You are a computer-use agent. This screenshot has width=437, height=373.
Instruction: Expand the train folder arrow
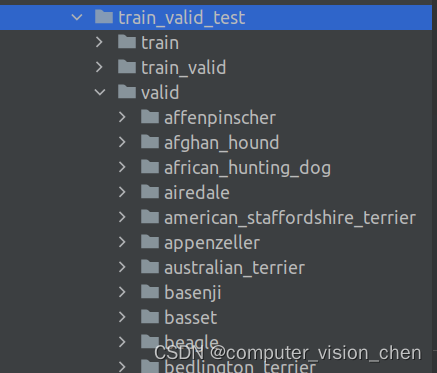[99, 42]
